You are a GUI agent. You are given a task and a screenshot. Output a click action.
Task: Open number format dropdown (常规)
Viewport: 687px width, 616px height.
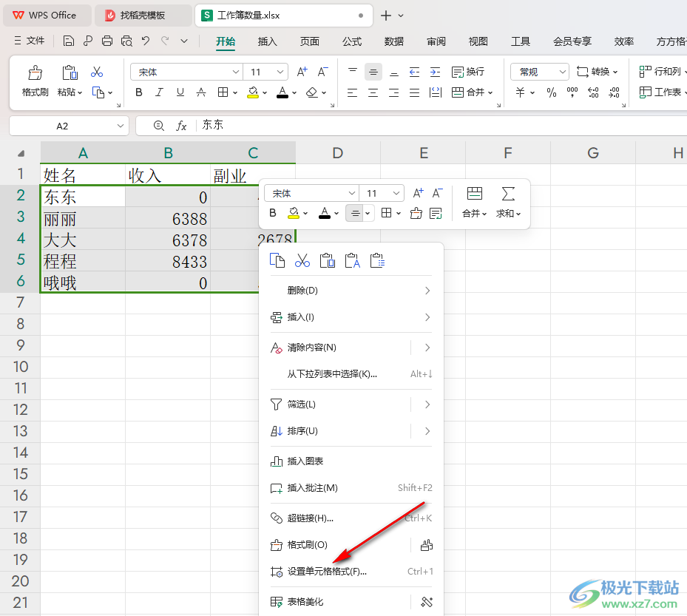point(563,72)
